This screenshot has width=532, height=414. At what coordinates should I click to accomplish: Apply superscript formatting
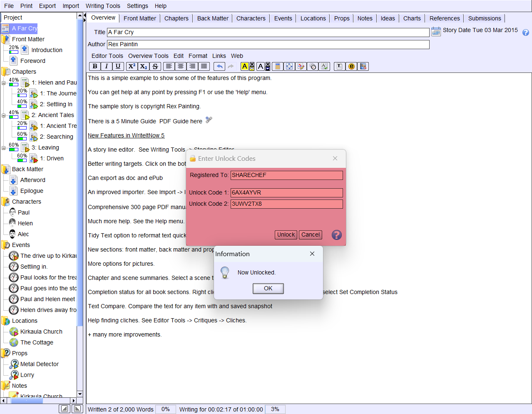tap(132, 66)
